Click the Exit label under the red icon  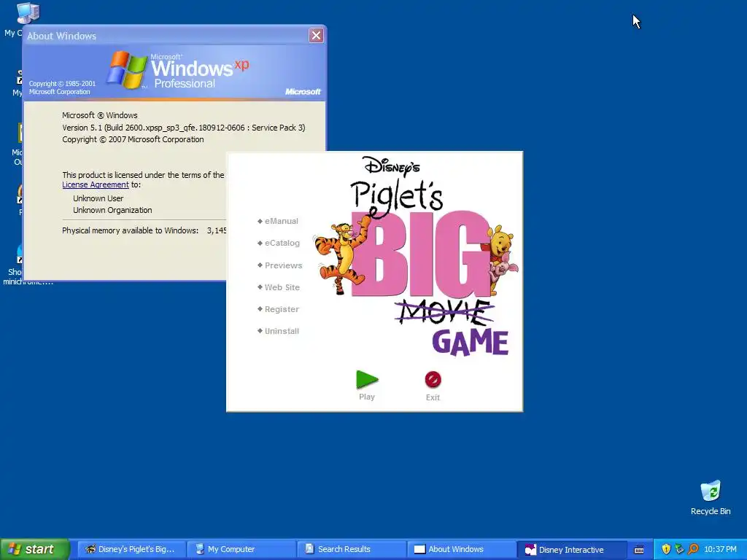click(433, 397)
